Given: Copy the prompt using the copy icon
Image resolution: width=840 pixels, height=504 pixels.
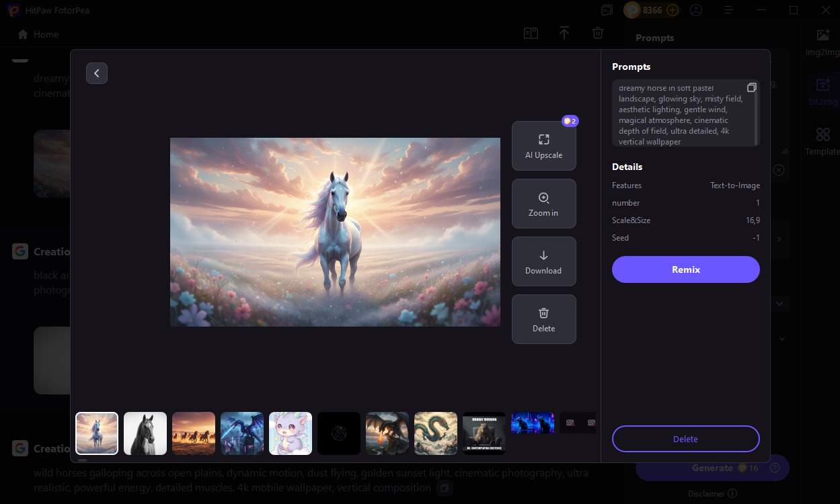Looking at the screenshot, I should click(751, 87).
